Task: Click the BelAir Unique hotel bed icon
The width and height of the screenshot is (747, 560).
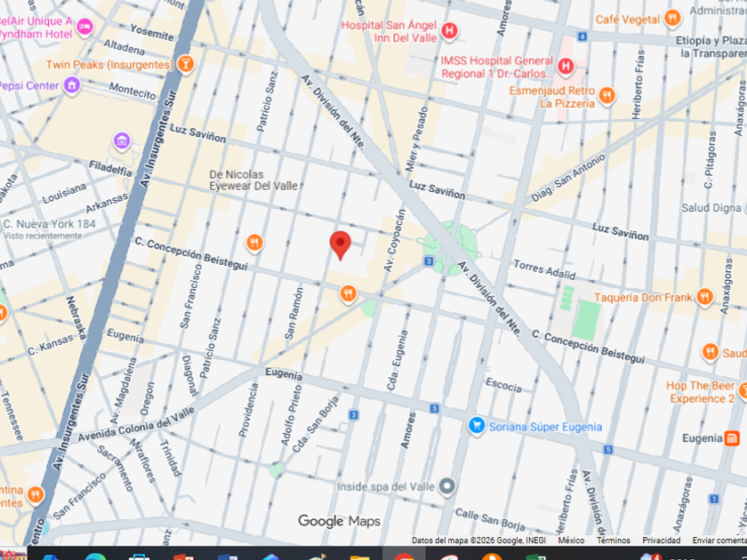Action: pos(84,26)
